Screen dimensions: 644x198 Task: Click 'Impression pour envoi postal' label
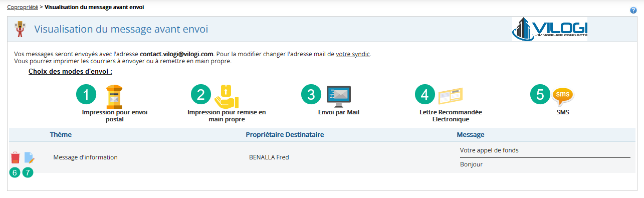click(x=115, y=116)
